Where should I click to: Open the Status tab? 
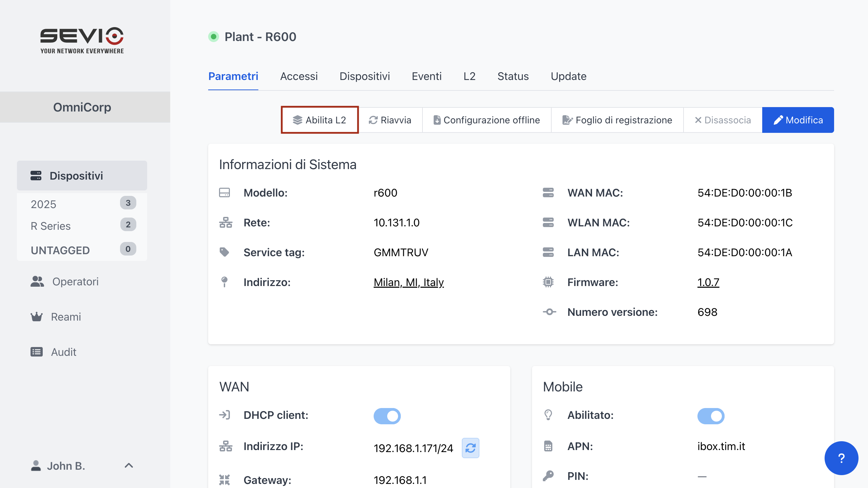click(x=513, y=76)
